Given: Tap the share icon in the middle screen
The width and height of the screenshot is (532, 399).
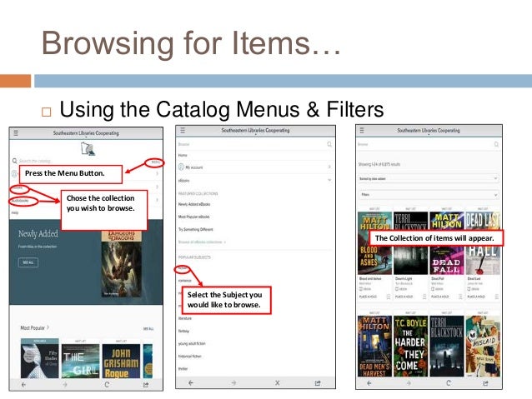Looking at the screenshot, I should [318, 383].
